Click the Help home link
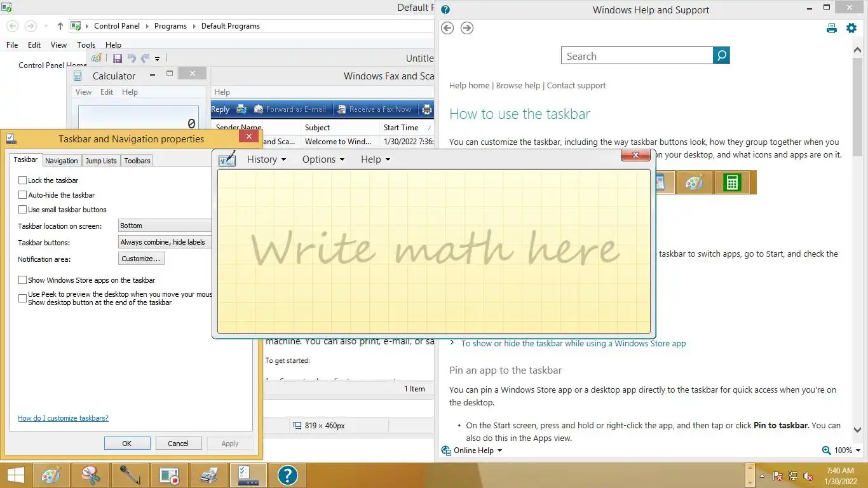868x488 pixels. tap(469, 85)
